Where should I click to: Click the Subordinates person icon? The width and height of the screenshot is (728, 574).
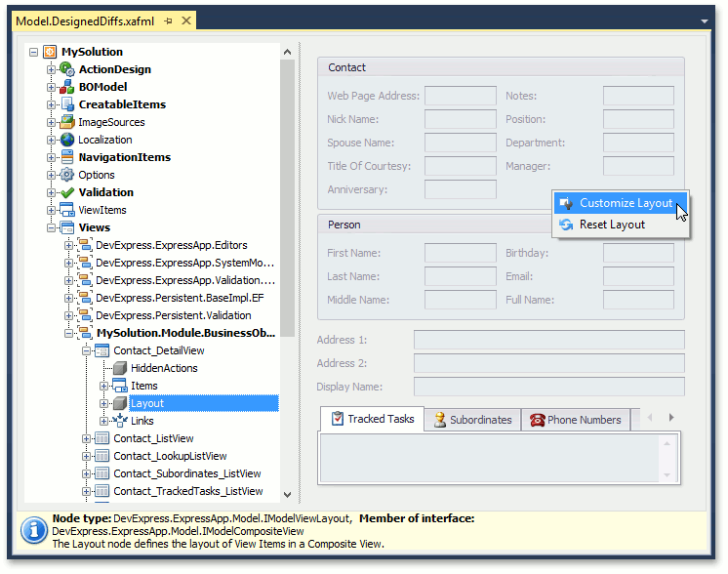coord(440,420)
